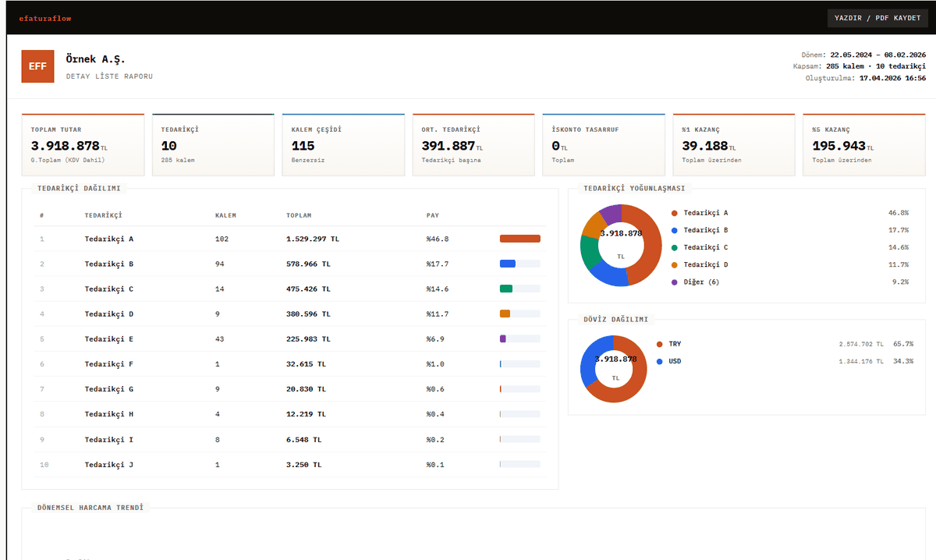Click the 380.596 TL total value

click(308, 314)
